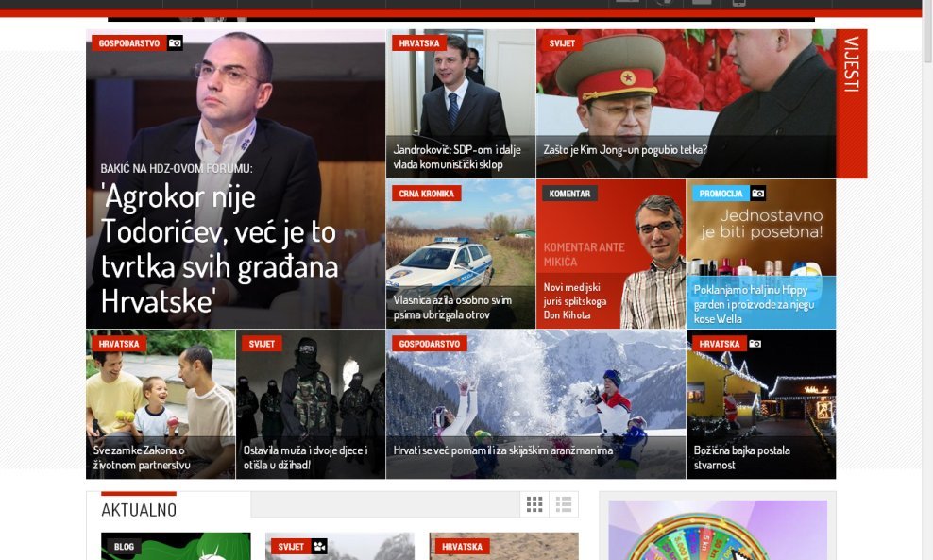Open džihad article about woman leaving family
Screen dimensions: 933x560
coord(305,458)
